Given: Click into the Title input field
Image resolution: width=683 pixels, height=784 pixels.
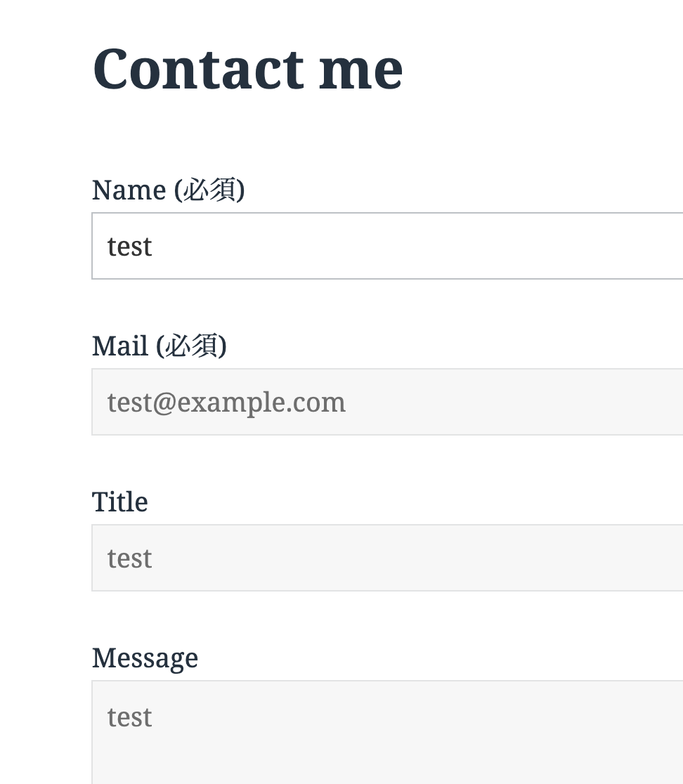Looking at the screenshot, I should click(386, 558).
